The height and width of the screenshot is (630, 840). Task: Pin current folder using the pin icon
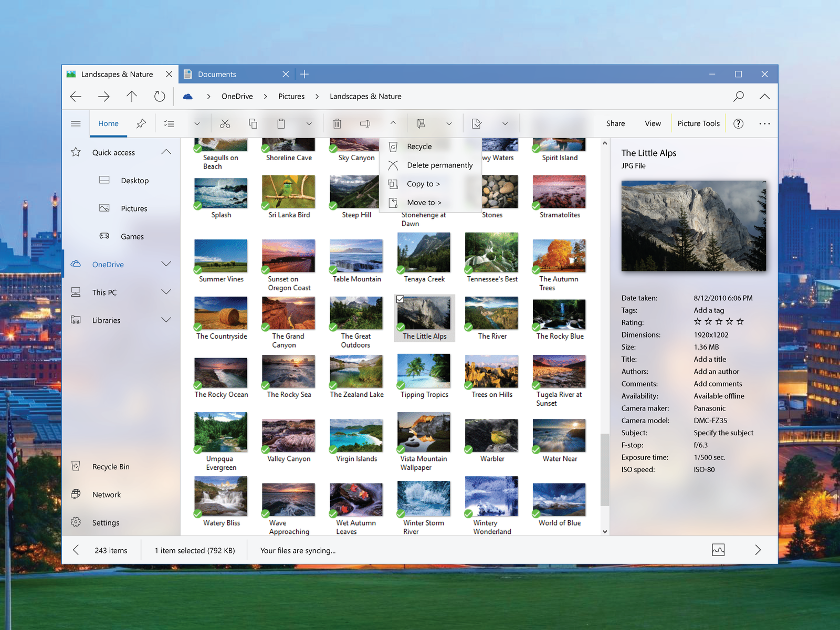coord(141,123)
